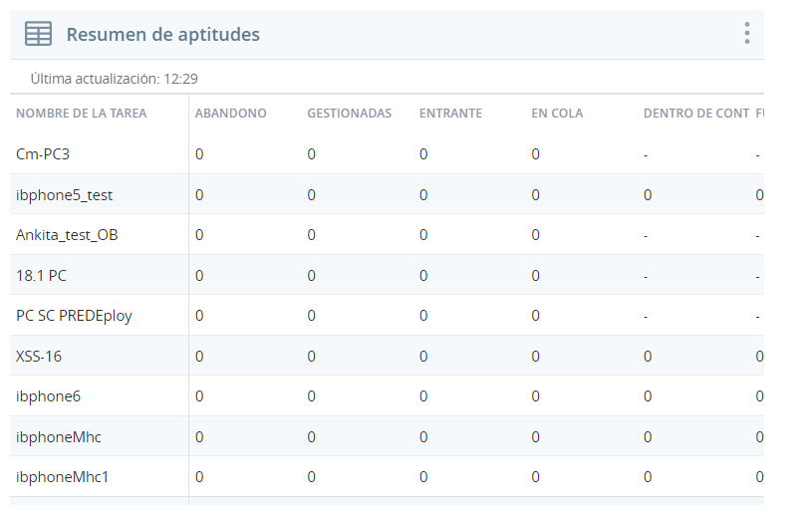Select the ibphone5_test task row
This screenshot has width=812, height=517.
click(x=387, y=194)
